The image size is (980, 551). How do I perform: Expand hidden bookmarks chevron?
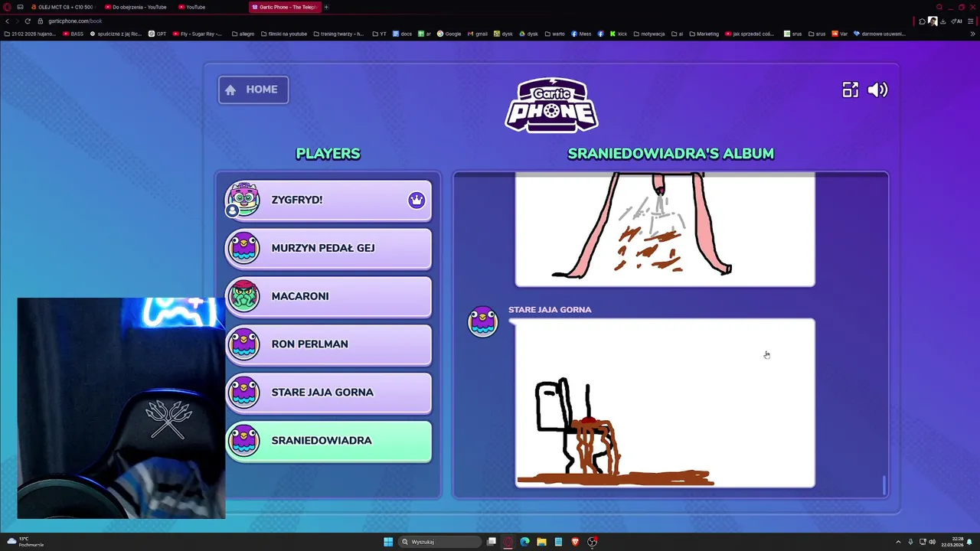[x=973, y=34]
